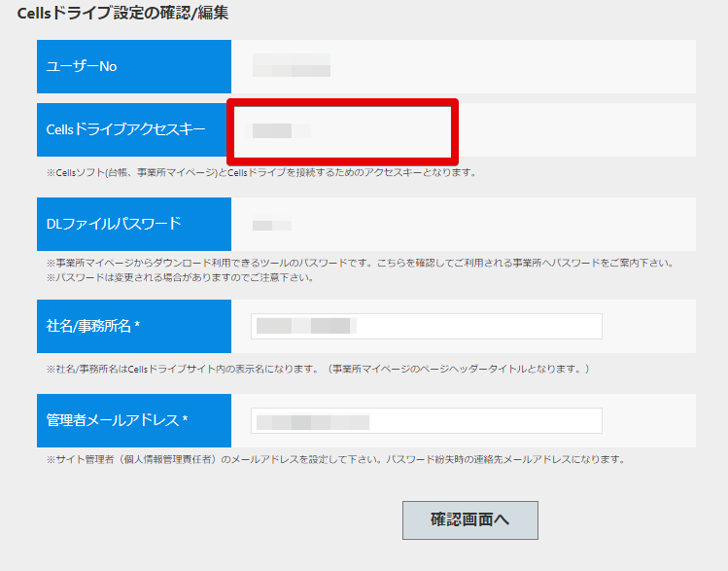
Task: Click the Cellsドライブアクセスキー blue label cell
Action: point(134,129)
